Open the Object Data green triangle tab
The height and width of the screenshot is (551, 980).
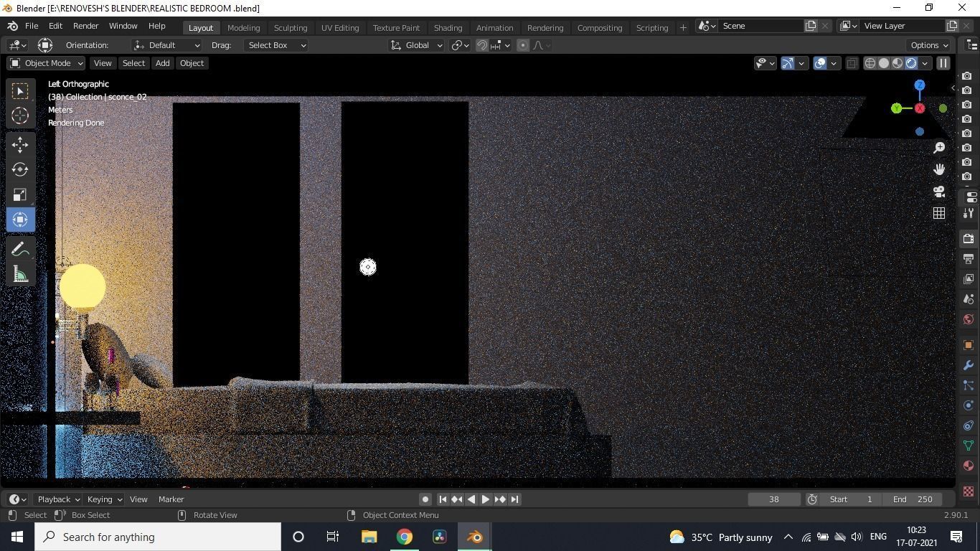pyautogui.click(x=969, y=446)
